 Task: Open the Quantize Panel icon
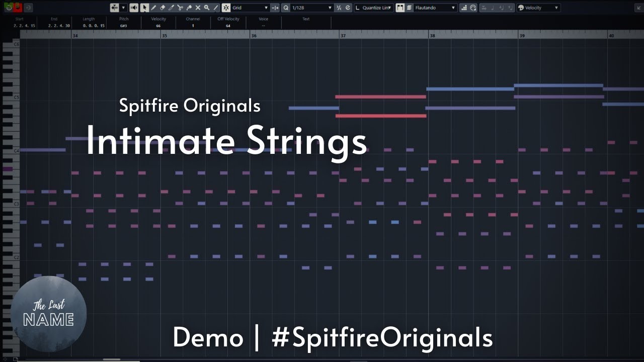[x=348, y=8]
